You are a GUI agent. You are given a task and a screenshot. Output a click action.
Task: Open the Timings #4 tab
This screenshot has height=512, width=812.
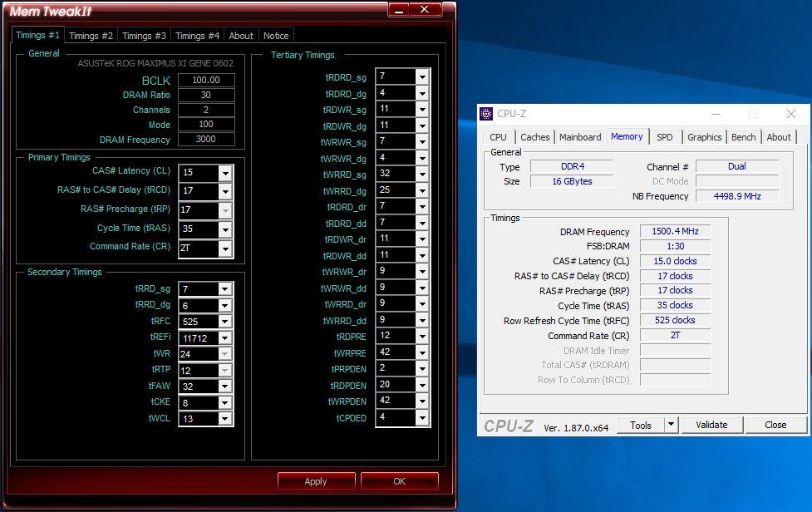pos(197,36)
